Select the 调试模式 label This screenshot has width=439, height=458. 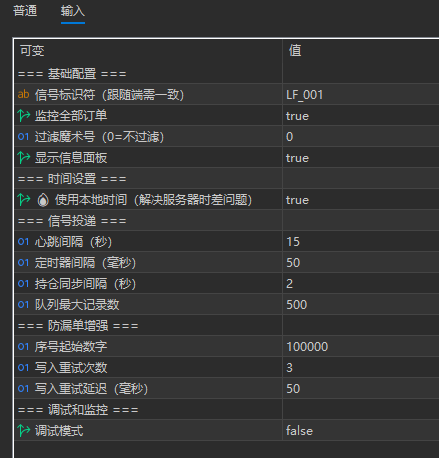point(59,431)
